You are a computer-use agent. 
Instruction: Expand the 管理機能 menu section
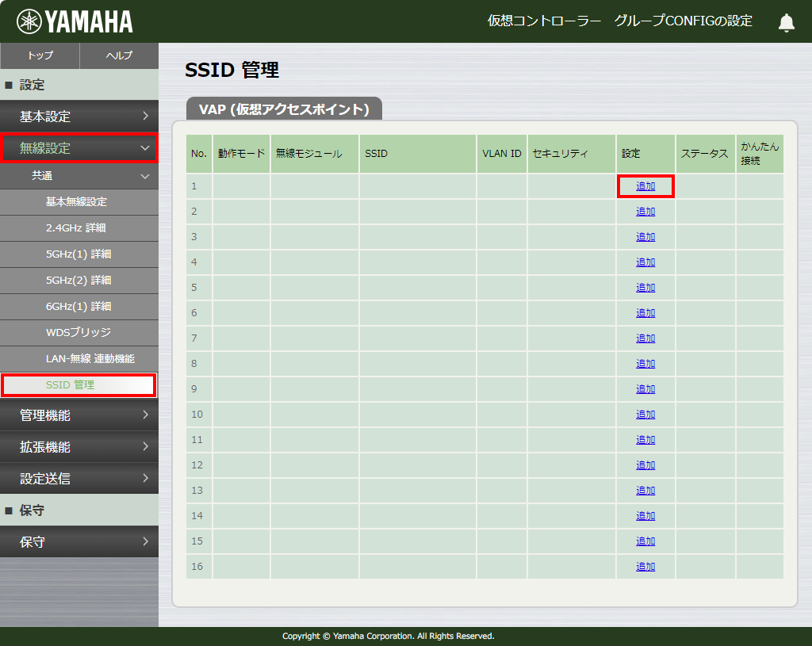pyautogui.click(x=79, y=415)
